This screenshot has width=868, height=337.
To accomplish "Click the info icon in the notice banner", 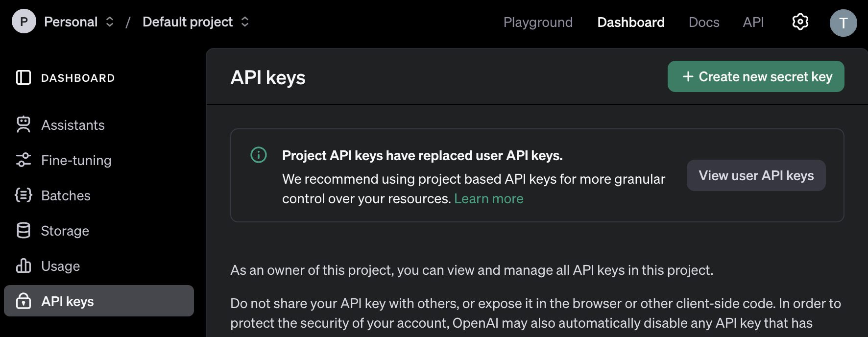I will click(x=259, y=155).
